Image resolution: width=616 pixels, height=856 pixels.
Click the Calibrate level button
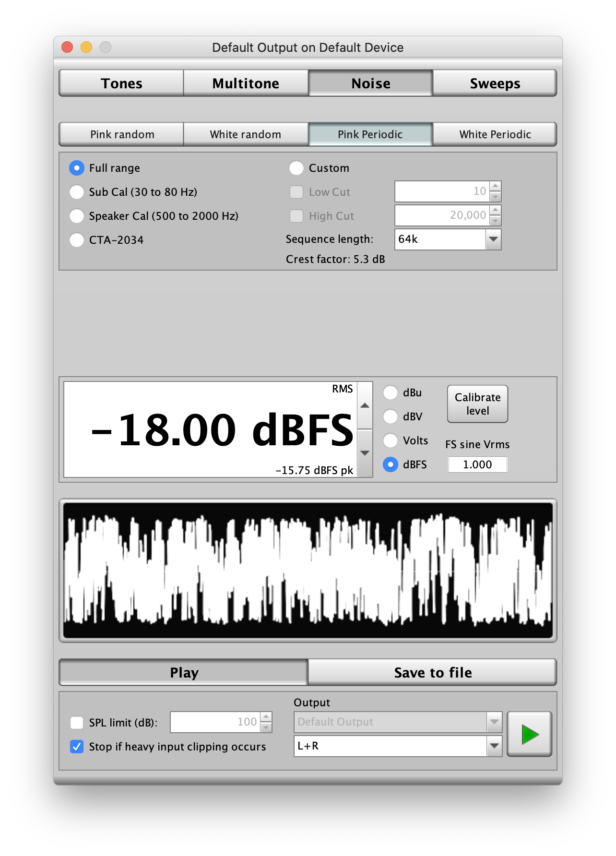(477, 404)
